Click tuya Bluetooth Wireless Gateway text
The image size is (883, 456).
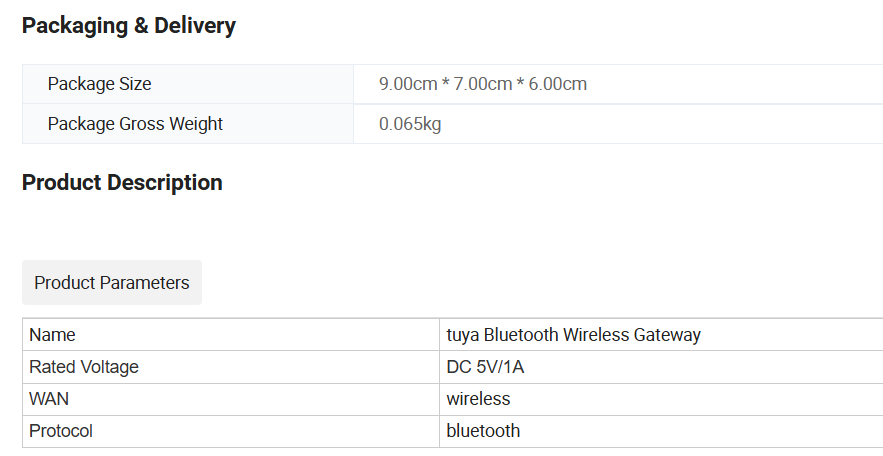coord(573,335)
